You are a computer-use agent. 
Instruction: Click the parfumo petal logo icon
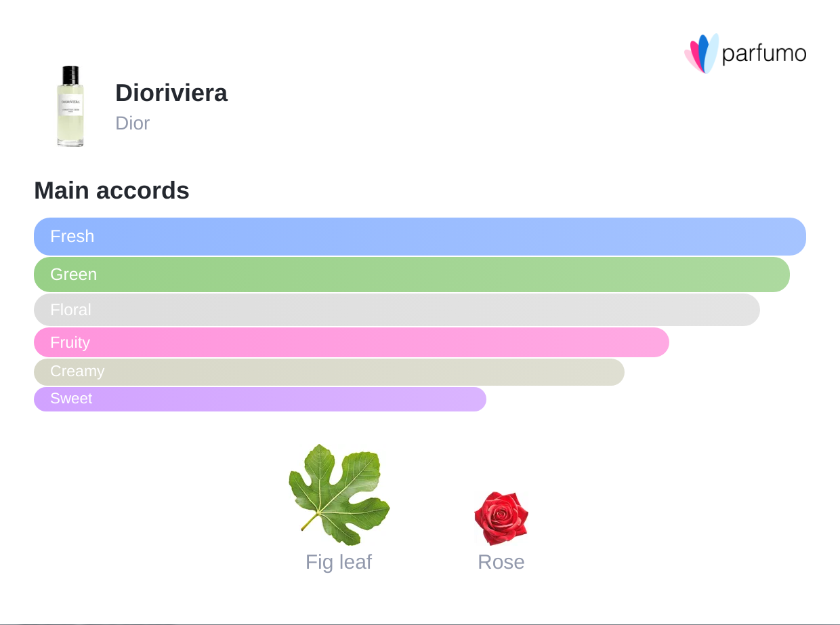click(x=701, y=54)
